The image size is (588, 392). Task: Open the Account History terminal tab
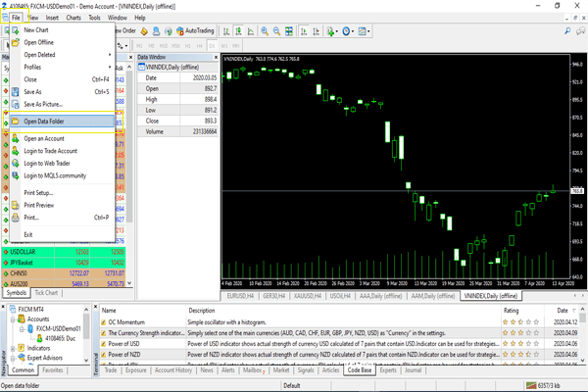[173, 370]
